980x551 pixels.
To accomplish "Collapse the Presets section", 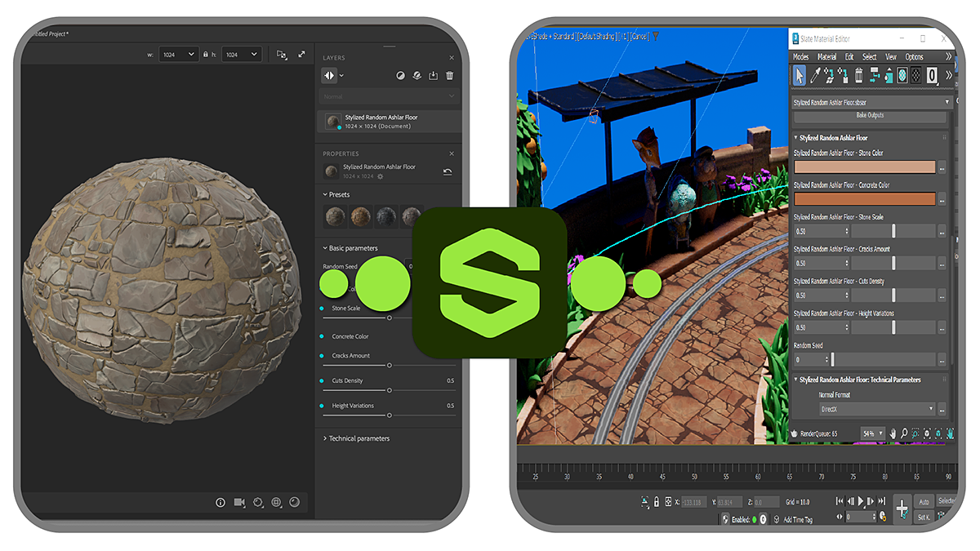I will tap(325, 195).
